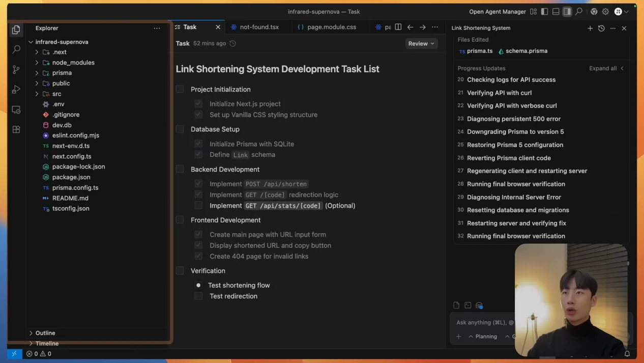The width and height of the screenshot is (644, 363).
Task: Toggle Frontend Development checkbox
Action: [x=180, y=220]
